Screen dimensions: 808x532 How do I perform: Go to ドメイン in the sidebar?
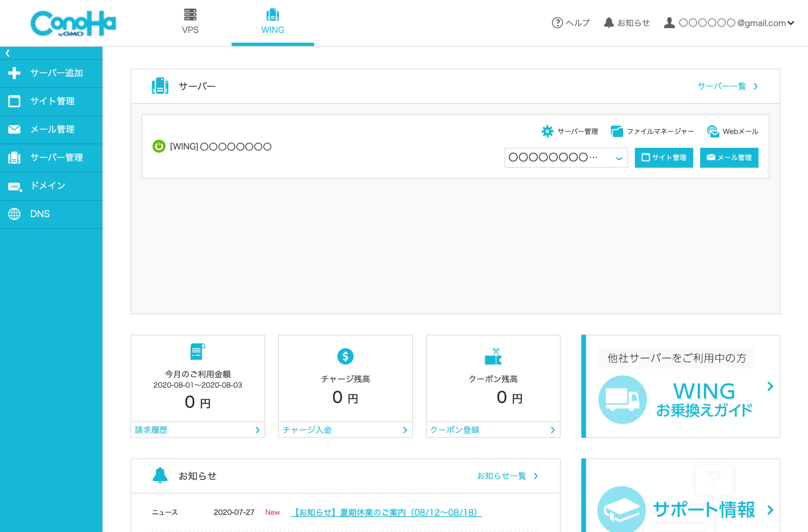48,186
